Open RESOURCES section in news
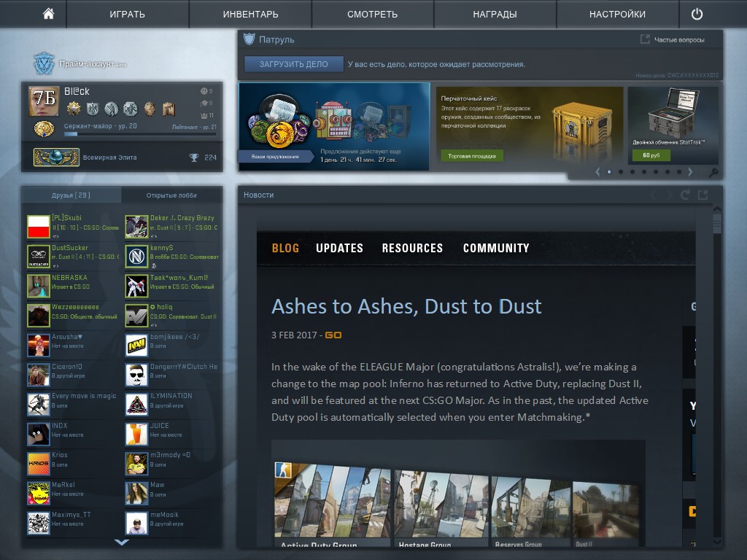Image resolution: width=747 pixels, height=560 pixels. (x=413, y=248)
